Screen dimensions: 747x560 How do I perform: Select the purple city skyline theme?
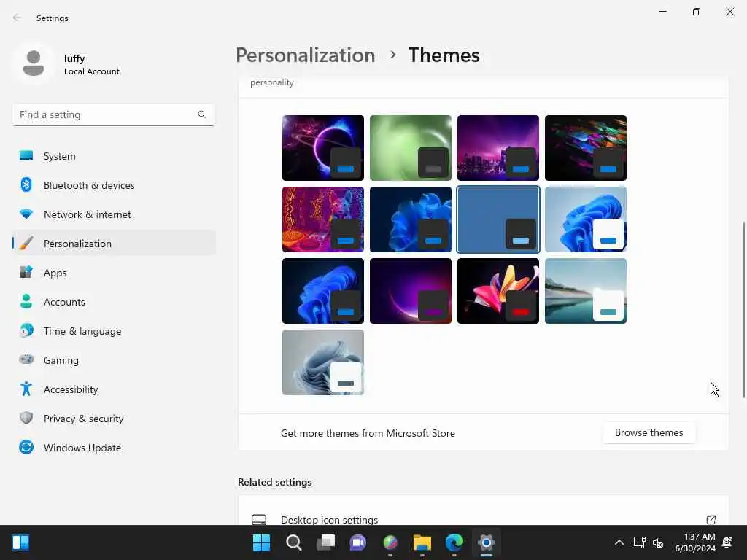pos(498,147)
